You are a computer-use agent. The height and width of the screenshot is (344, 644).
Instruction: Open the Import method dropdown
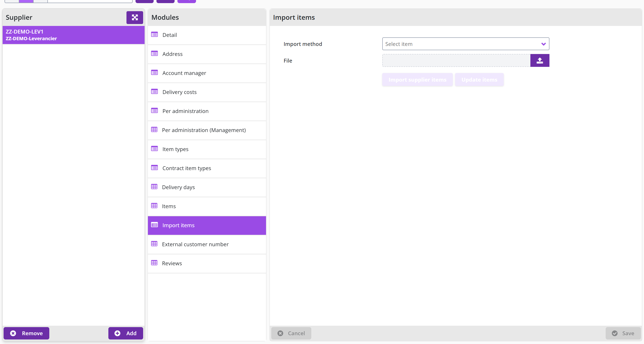466,44
